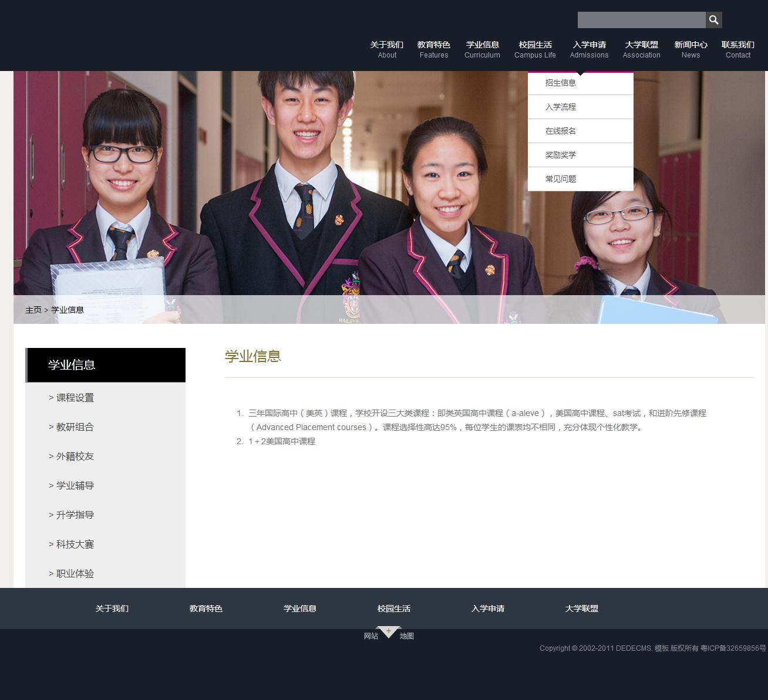Open 学业信息 in the footer navigation
Viewport: 768px width, 700px height.
click(299, 608)
